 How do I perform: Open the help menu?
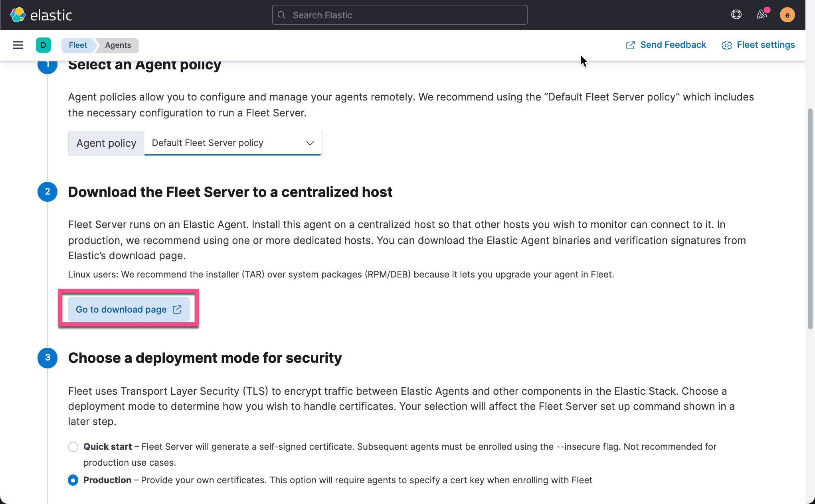click(736, 14)
